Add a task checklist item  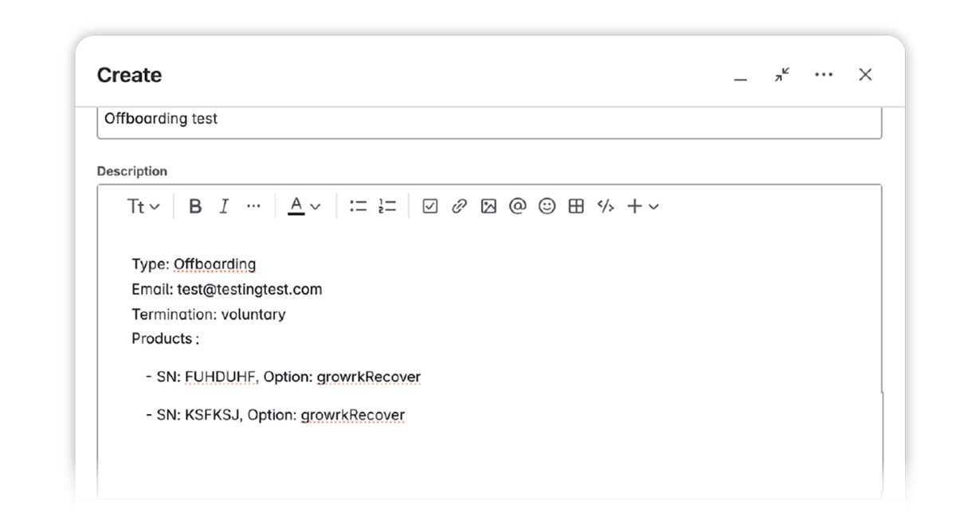coord(429,206)
